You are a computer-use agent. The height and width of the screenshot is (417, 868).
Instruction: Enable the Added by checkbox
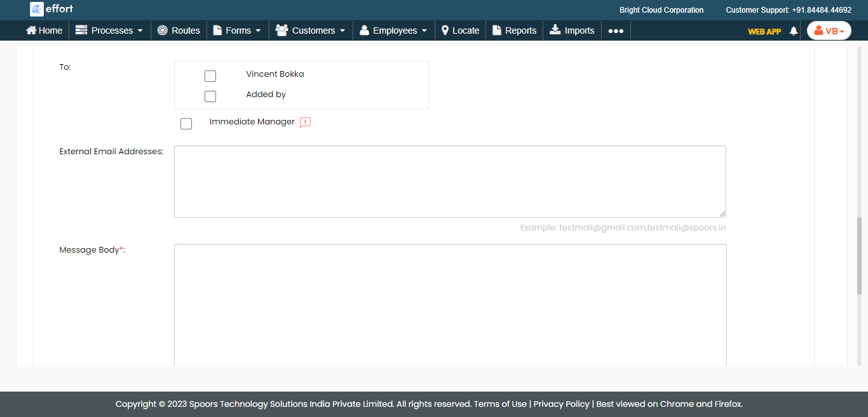click(210, 96)
